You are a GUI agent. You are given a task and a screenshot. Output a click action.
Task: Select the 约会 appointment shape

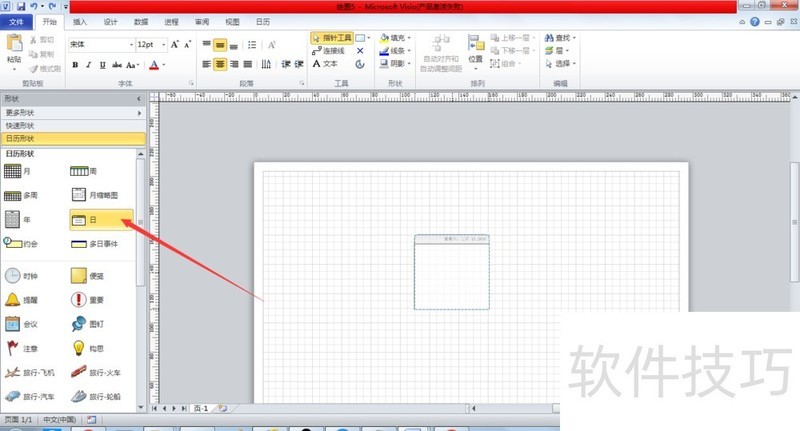click(20, 243)
